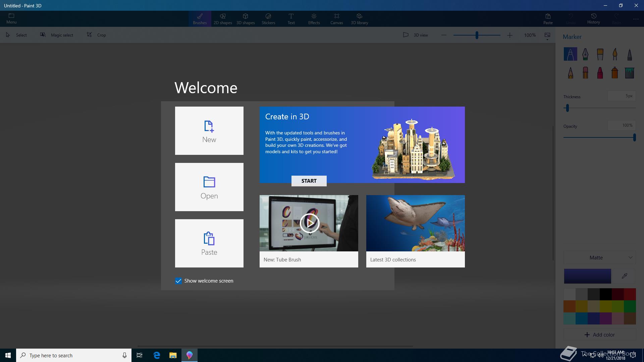The height and width of the screenshot is (362, 644).
Task: Launch Microsoft Edge from taskbar
Action: pyautogui.click(x=157, y=355)
